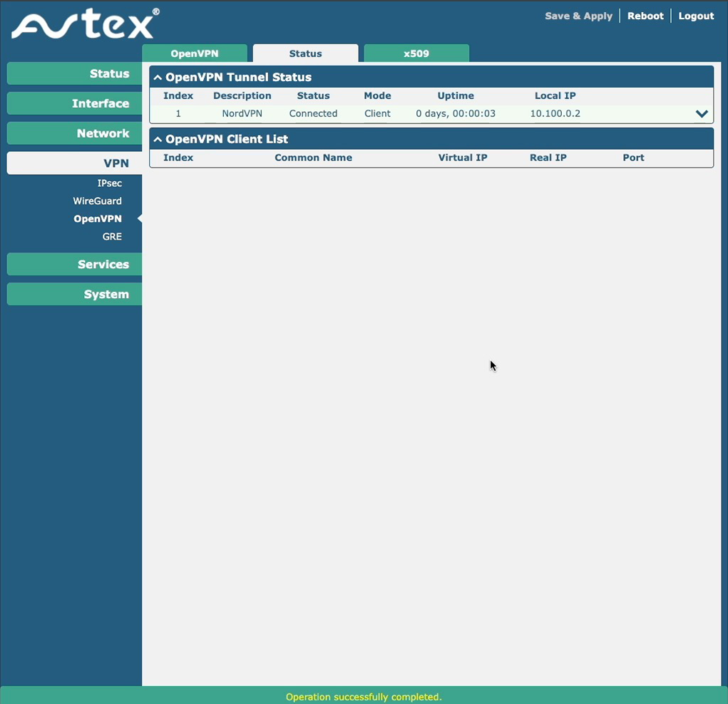728x704 pixels.
Task: Log out via the Logout link
Action: 696,16
